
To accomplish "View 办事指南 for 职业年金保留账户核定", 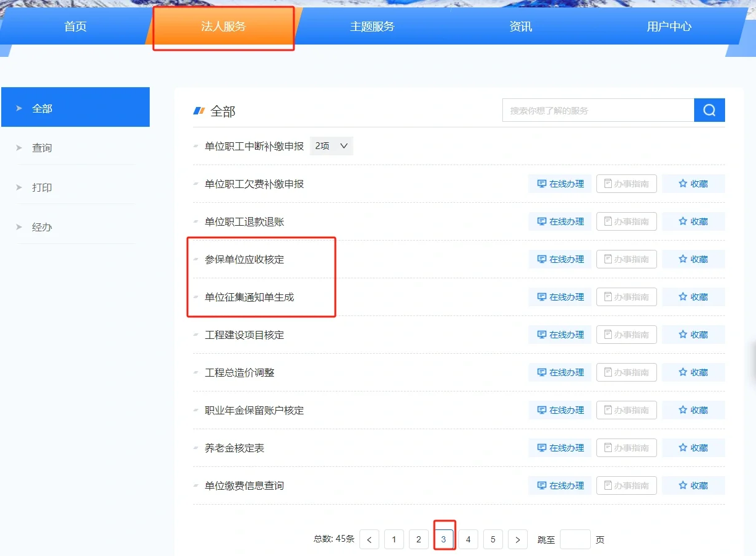I will pyautogui.click(x=626, y=410).
